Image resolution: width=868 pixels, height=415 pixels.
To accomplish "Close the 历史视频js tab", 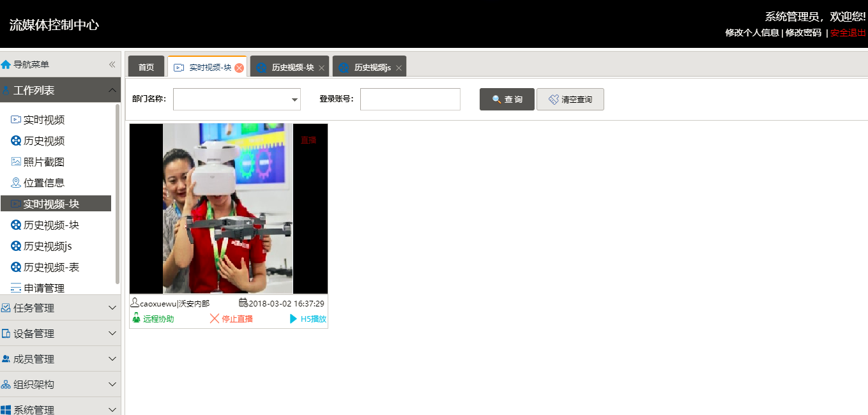I will (399, 68).
